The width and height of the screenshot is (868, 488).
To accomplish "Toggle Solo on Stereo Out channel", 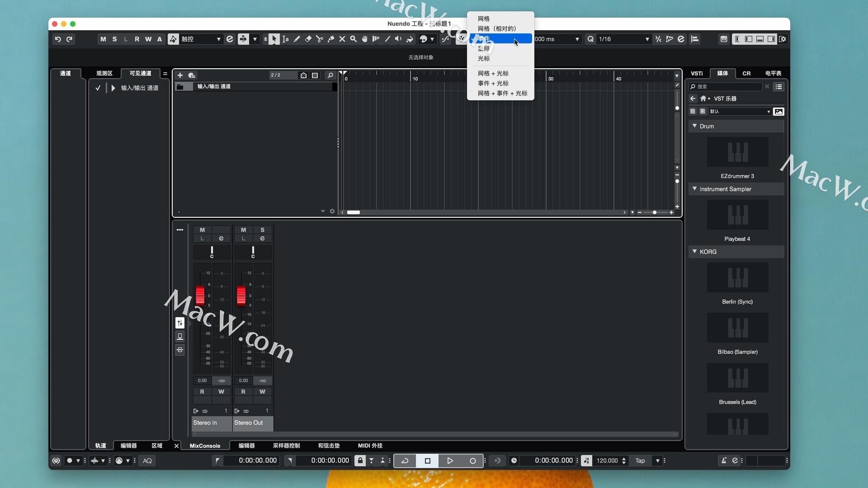I will point(262,230).
